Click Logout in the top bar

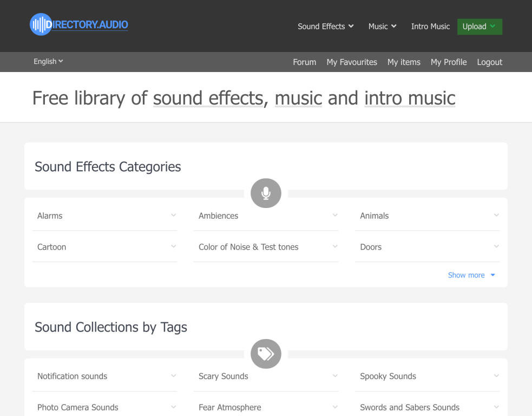coord(489,62)
